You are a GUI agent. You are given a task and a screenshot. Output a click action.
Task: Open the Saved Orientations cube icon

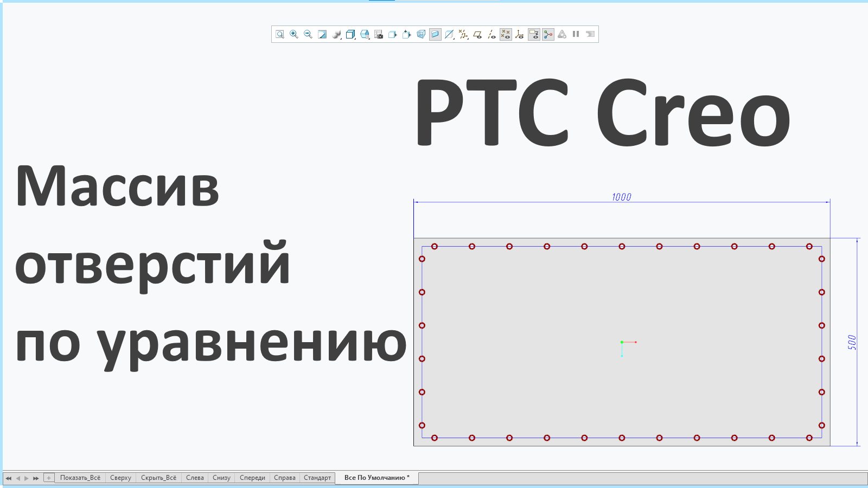350,34
